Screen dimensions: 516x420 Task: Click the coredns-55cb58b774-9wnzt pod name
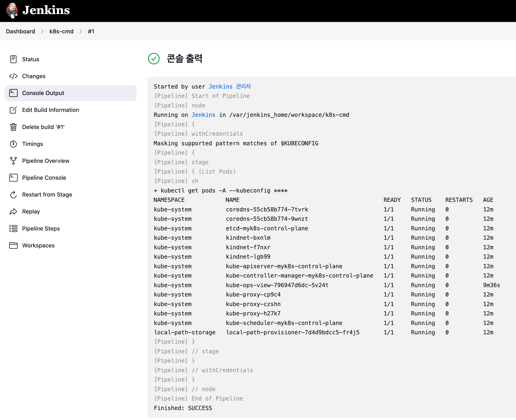[267, 219]
